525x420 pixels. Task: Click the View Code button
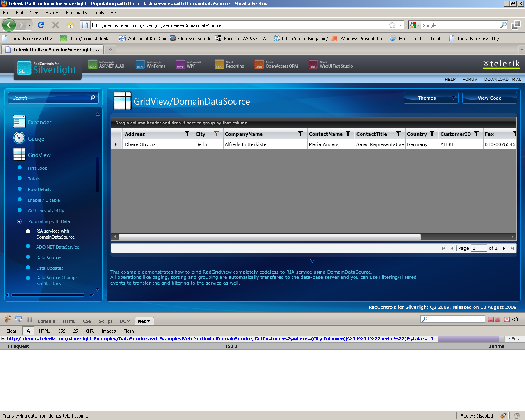coord(489,98)
